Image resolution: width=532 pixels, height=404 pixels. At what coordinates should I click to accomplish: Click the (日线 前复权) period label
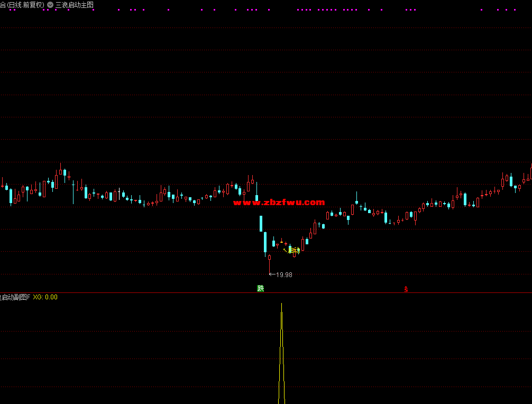[x=26, y=4]
